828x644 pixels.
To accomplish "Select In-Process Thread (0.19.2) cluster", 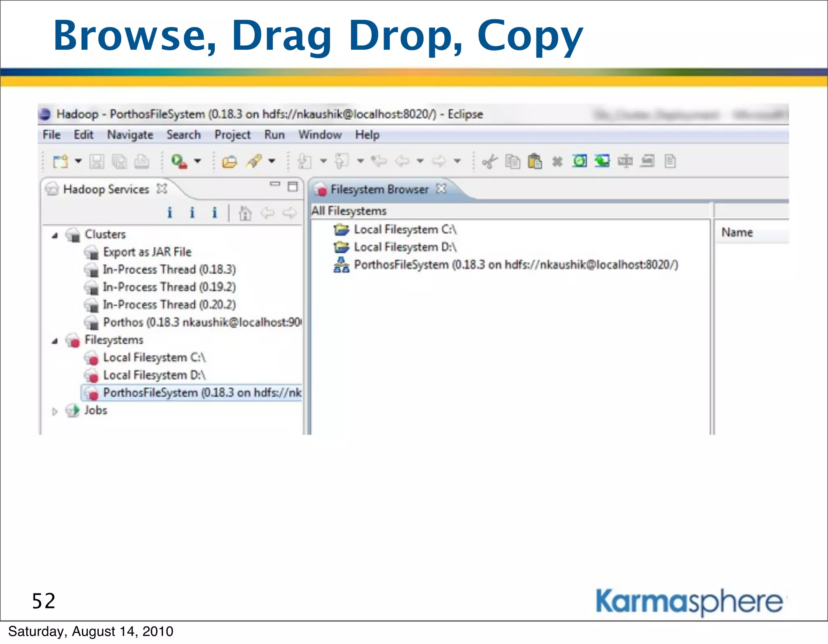I will pos(169,287).
